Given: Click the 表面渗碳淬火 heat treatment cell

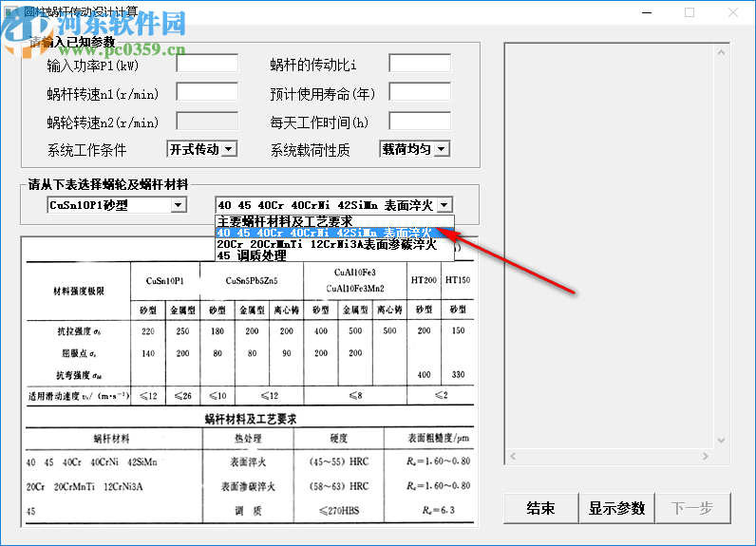Looking at the screenshot, I should [x=248, y=486].
